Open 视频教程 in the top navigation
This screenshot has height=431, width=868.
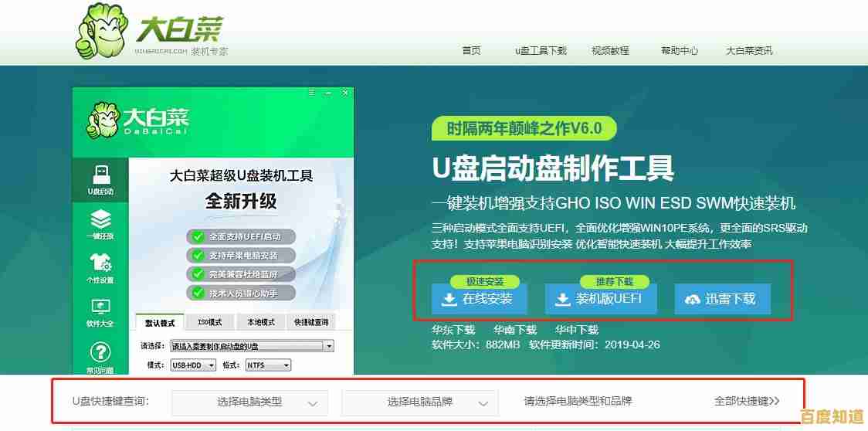click(610, 50)
